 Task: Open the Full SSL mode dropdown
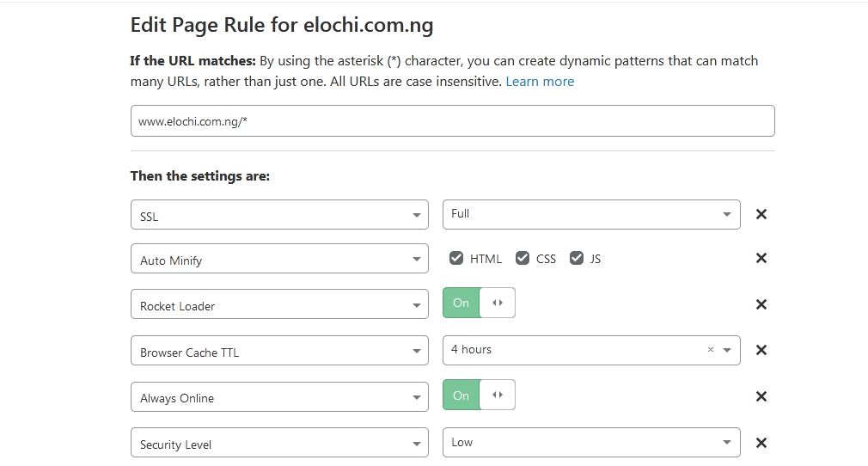[x=590, y=214]
